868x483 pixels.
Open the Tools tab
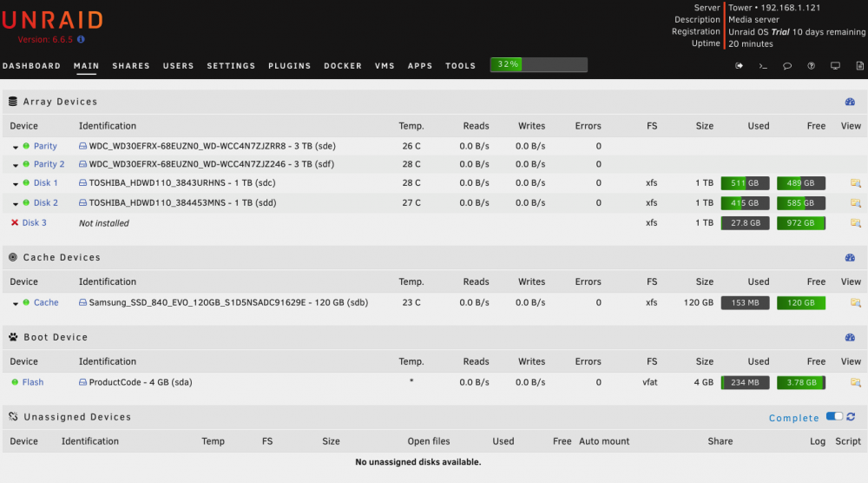[461, 66]
